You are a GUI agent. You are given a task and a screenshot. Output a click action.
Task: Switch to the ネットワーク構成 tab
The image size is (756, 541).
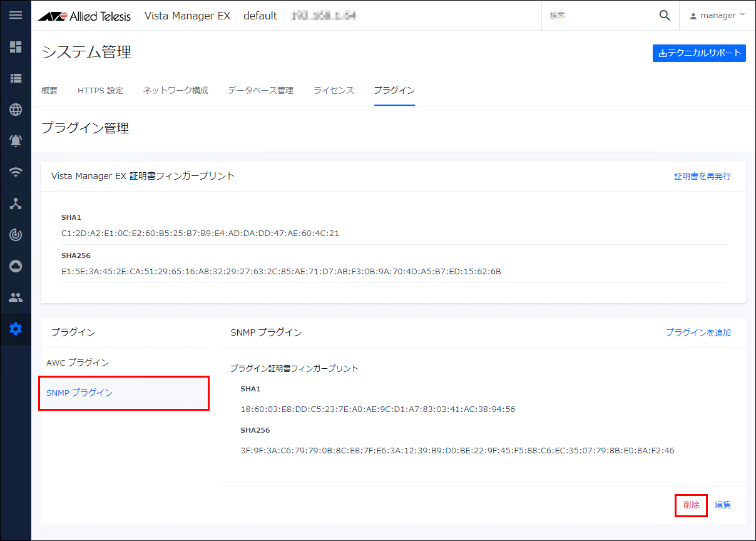point(175,91)
